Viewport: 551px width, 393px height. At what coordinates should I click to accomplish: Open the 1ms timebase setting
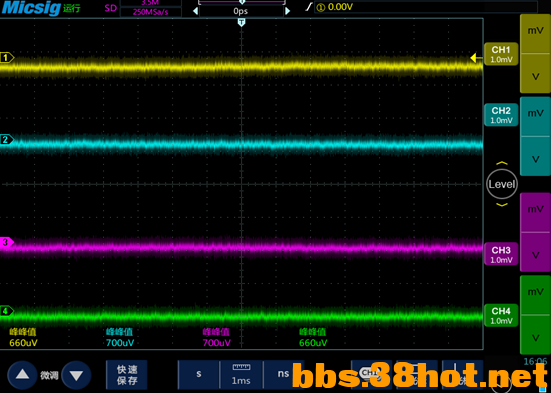(x=241, y=375)
